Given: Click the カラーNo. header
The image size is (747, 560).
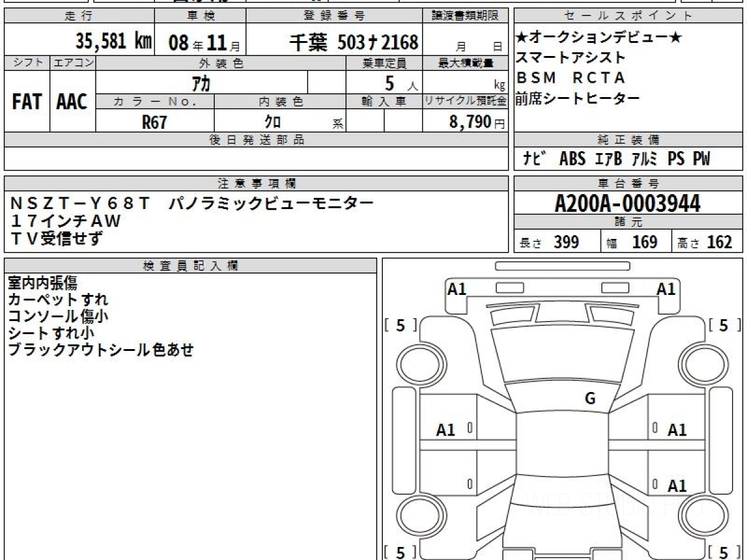Looking at the screenshot, I should point(155,101).
